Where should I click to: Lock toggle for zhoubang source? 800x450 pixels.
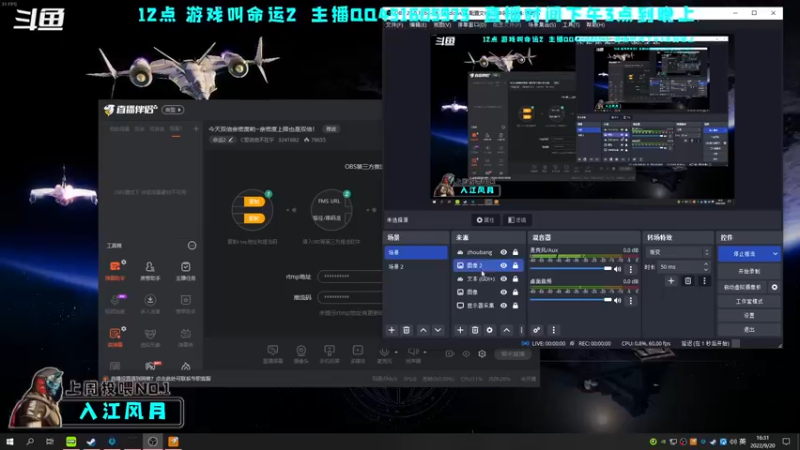point(515,252)
